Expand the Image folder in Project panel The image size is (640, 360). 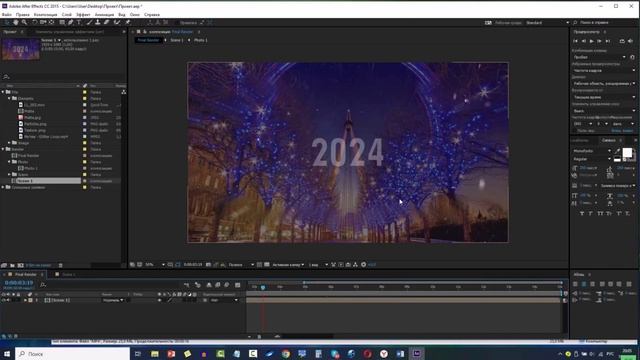[9, 143]
